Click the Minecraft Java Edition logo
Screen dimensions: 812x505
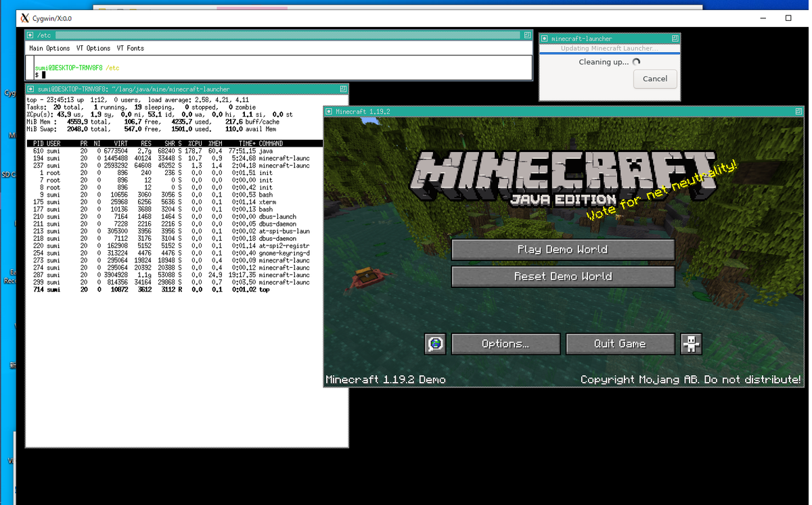562,179
